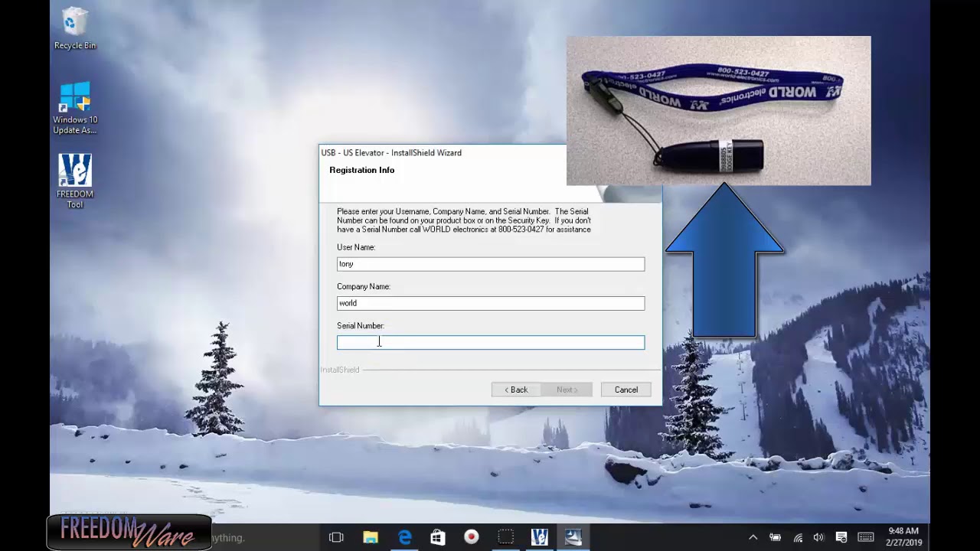Click the 'User Name:' label

point(356,247)
